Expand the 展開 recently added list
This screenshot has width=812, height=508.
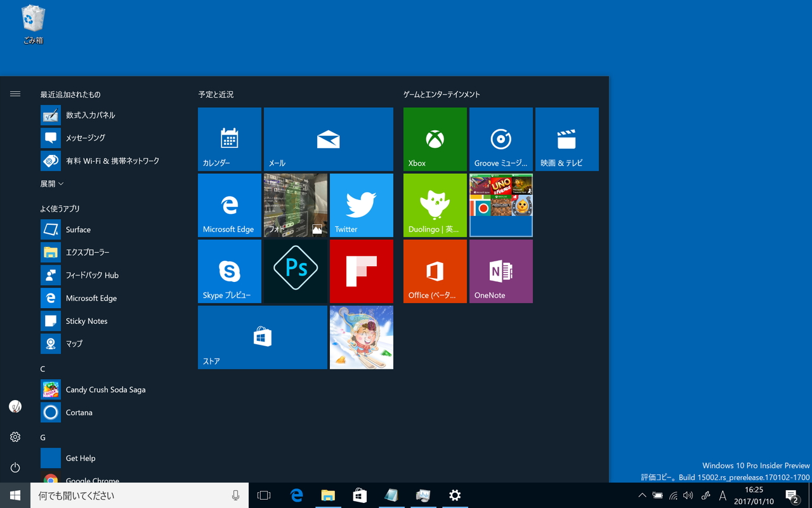(x=52, y=184)
